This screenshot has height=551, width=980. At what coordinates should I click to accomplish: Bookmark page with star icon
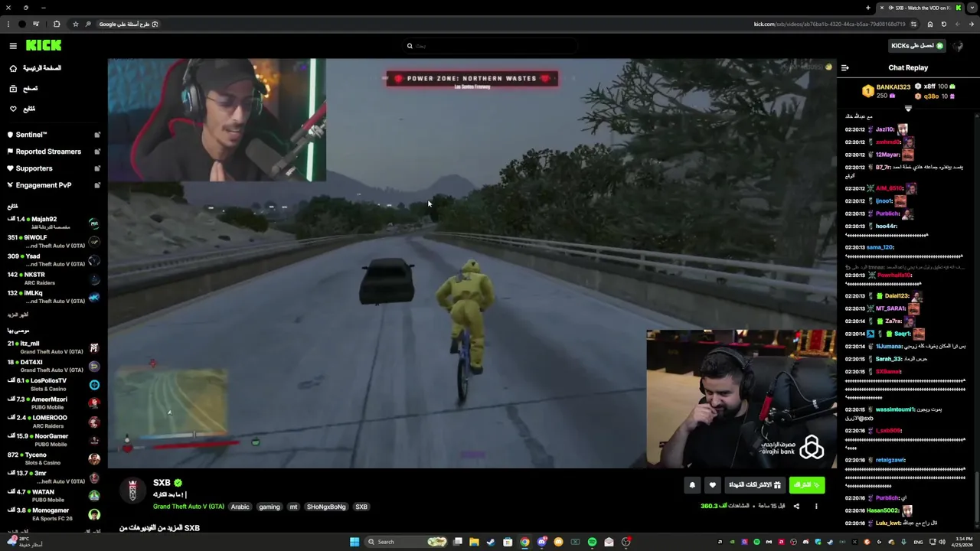coord(75,24)
